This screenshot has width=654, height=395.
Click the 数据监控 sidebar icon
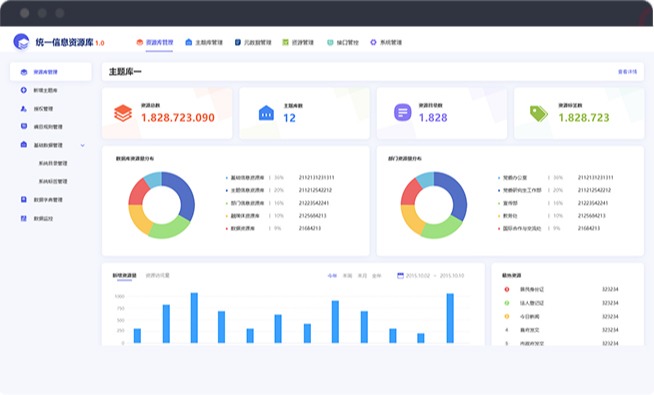point(24,218)
